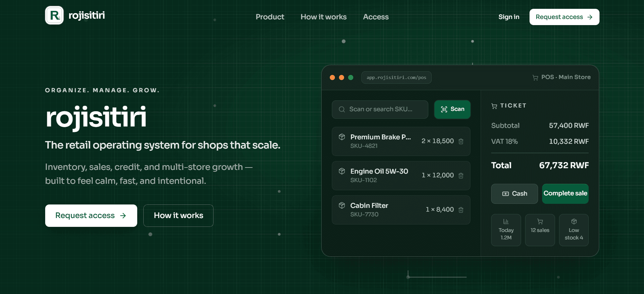Screen dimensions: 644x294
Task: Click the 57,400 RWF subtotal value
Action: coord(569,125)
